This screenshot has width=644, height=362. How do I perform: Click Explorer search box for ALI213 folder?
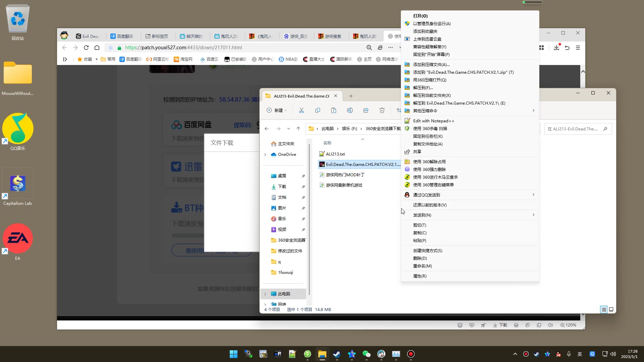coord(578,129)
